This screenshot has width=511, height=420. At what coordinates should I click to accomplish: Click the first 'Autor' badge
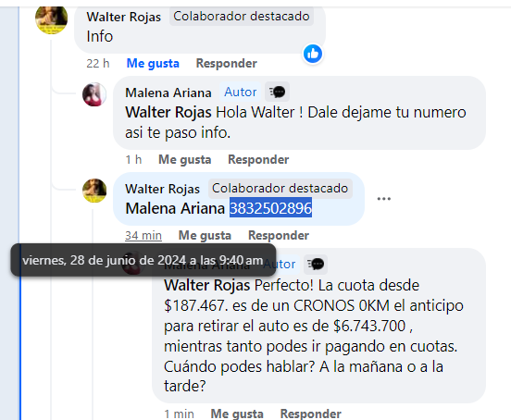click(x=241, y=93)
